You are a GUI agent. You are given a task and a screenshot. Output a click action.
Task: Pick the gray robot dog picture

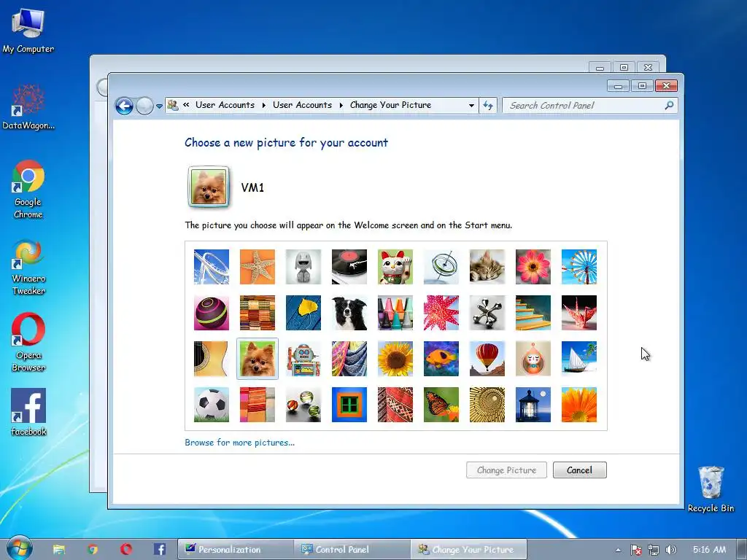click(303, 267)
